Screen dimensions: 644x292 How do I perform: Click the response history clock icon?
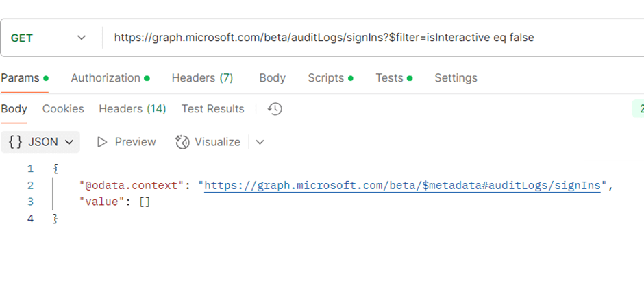click(x=275, y=109)
